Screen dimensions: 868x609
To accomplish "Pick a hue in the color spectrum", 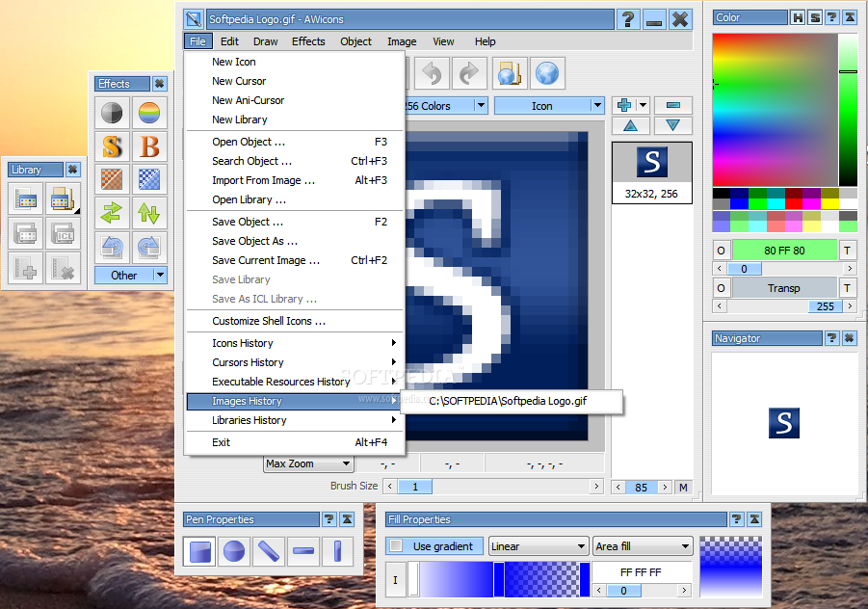I will pyautogui.click(x=775, y=110).
